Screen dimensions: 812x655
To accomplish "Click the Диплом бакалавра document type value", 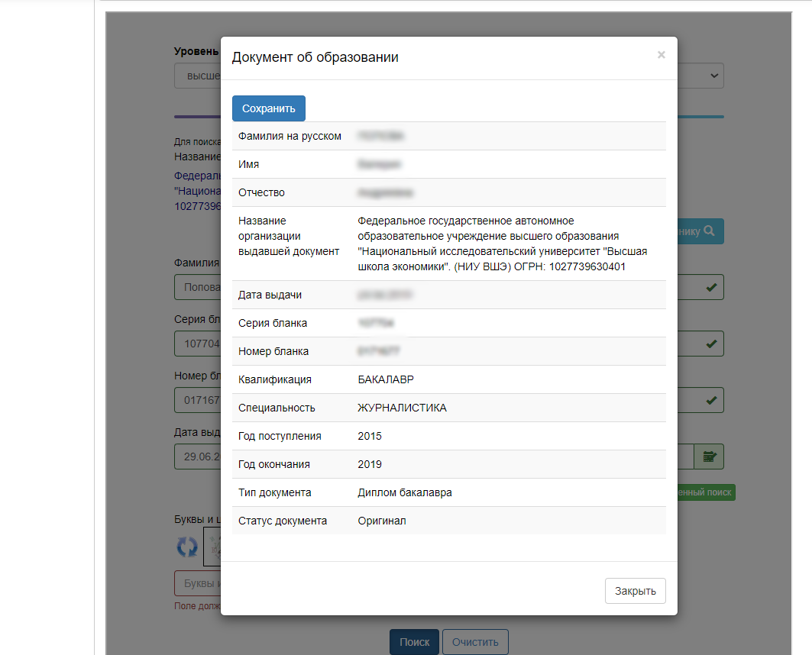I will tap(404, 492).
